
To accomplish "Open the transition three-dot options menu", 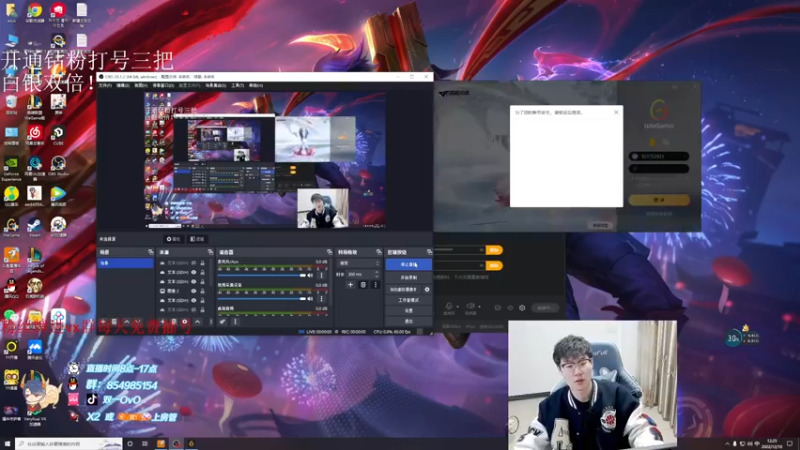I will [x=376, y=285].
